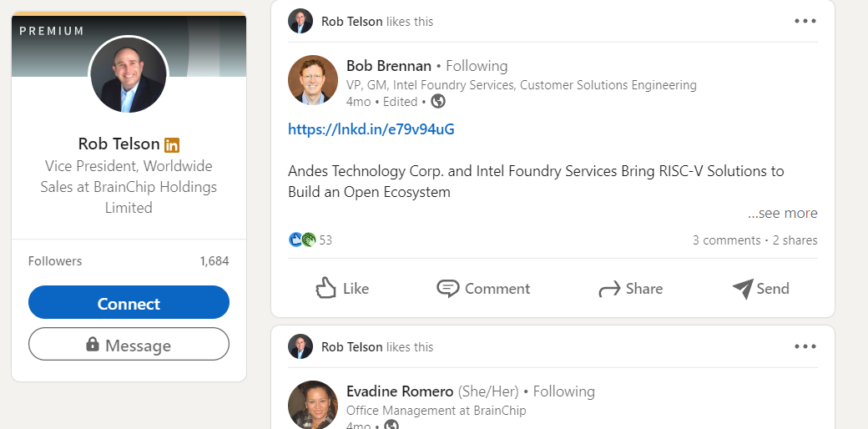Open the three-dot menu on Evadine Romero's post
Viewport: 868px width, 429px height.
point(805,346)
